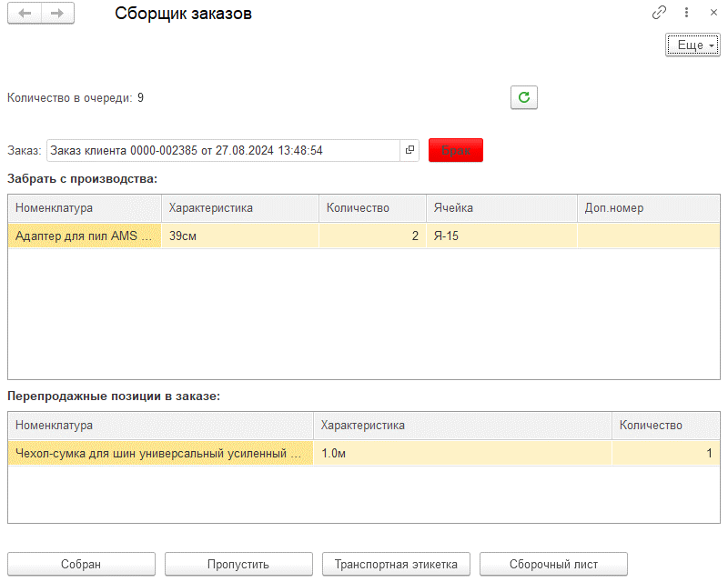The image size is (728, 582).
Task: Select the Чехол-сумка для шин row
Action: point(159,453)
